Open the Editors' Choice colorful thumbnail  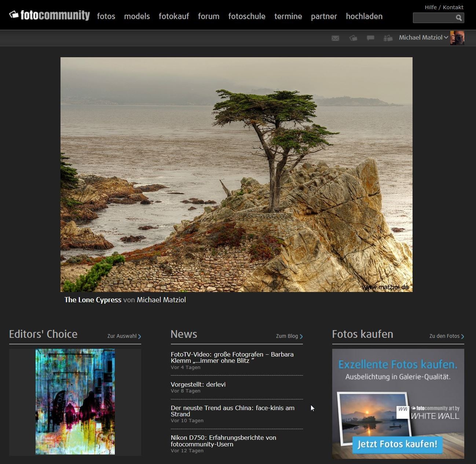75,402
